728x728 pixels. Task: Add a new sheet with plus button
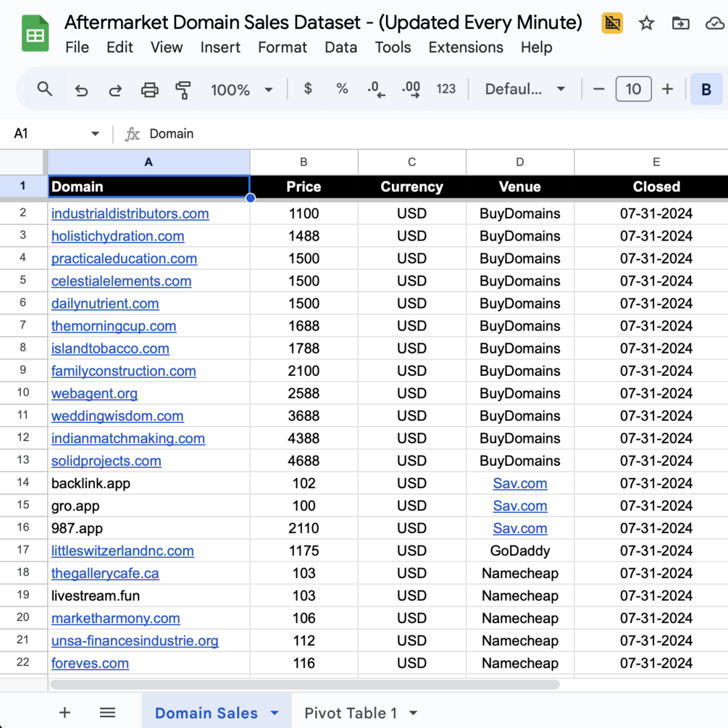click(64, 713)
